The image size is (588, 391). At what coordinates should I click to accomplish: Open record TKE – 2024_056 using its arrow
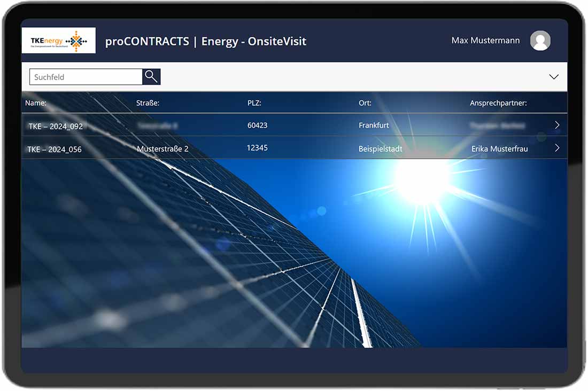[x=557, y=148]
